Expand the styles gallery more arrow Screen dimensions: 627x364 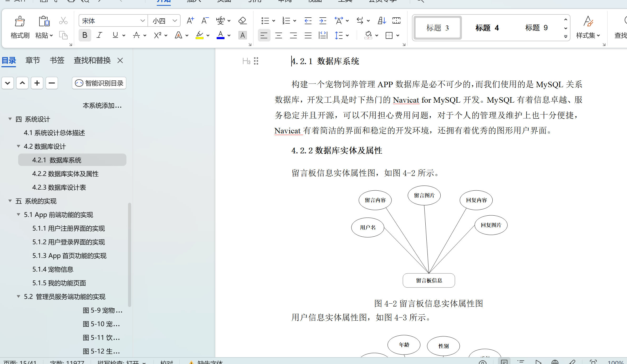pos(565,37)
